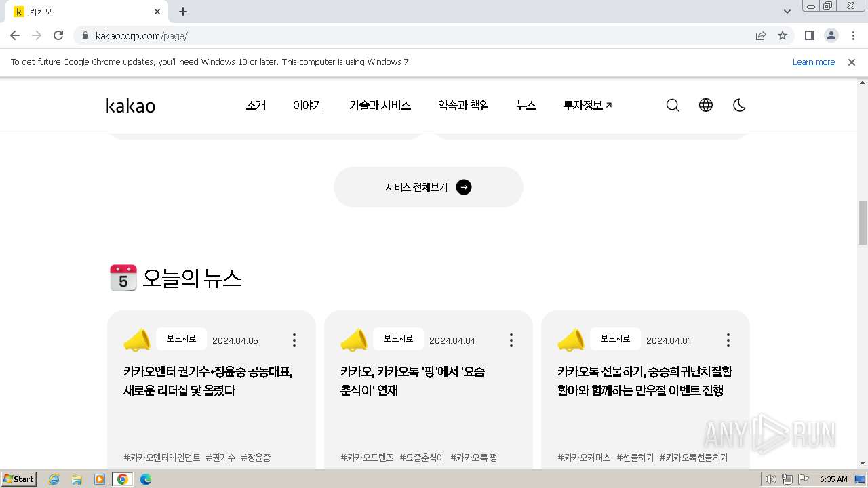Screen dimensions: 868x488
Task: Open the 소개 menu
Action: pyautogui.click(x=256, y=105)
